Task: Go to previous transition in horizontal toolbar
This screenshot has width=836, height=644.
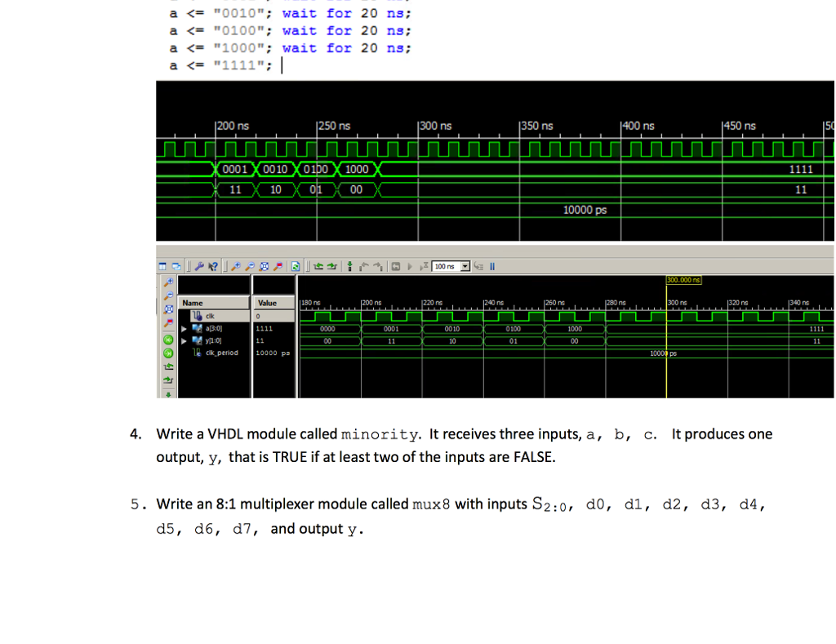Action: click(318, 266)
